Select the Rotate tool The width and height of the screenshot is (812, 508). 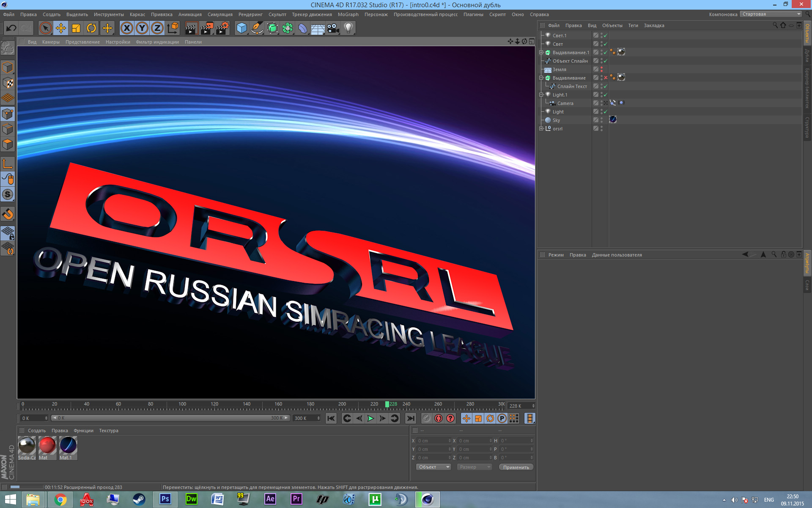(91, 28)
